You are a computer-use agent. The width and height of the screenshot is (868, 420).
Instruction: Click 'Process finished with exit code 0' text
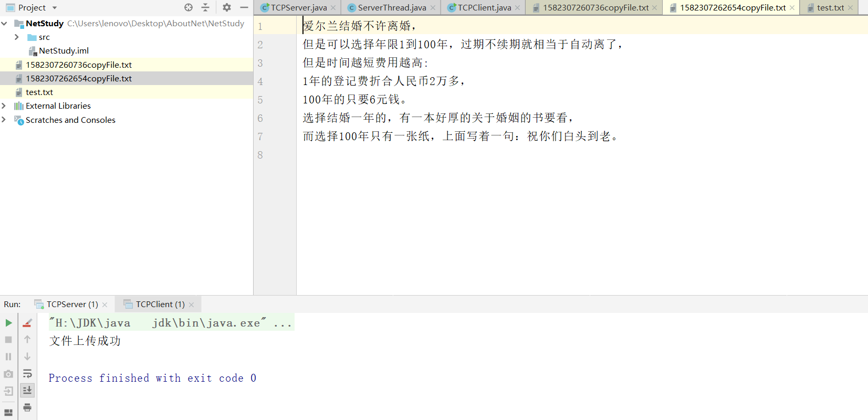152,378
